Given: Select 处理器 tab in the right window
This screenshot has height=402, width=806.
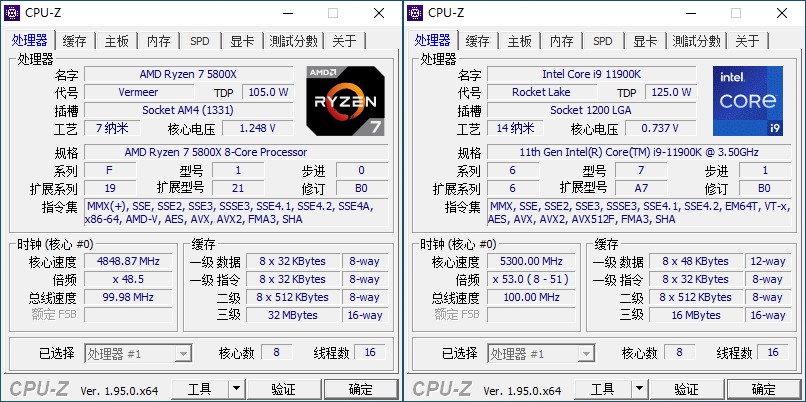Looking at the screenshot, I should click(x=433, y=40).
